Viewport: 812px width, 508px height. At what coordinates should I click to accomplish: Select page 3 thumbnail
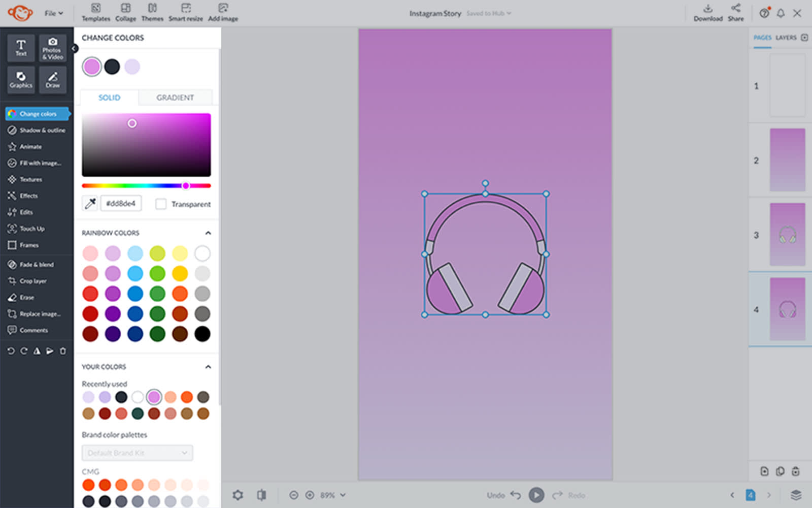coord(787,235)
